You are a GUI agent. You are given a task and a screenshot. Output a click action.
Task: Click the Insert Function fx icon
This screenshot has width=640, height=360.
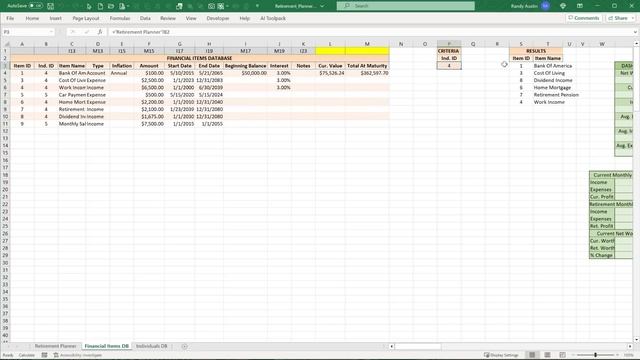pos(99,32)
